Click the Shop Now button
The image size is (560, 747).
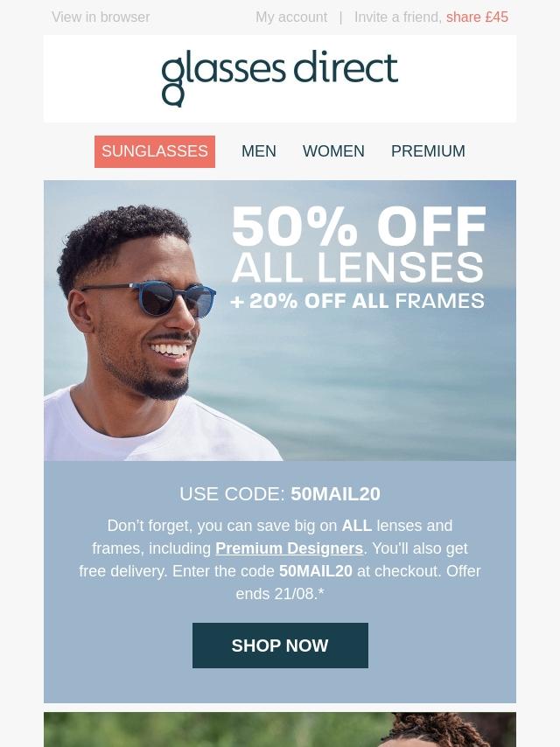280,646
